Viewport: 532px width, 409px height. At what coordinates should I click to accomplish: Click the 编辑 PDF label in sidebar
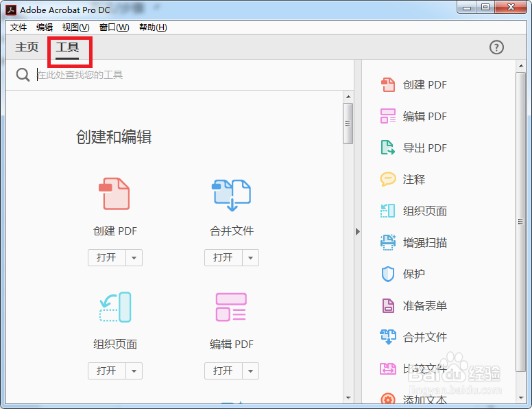click(425, 117)
